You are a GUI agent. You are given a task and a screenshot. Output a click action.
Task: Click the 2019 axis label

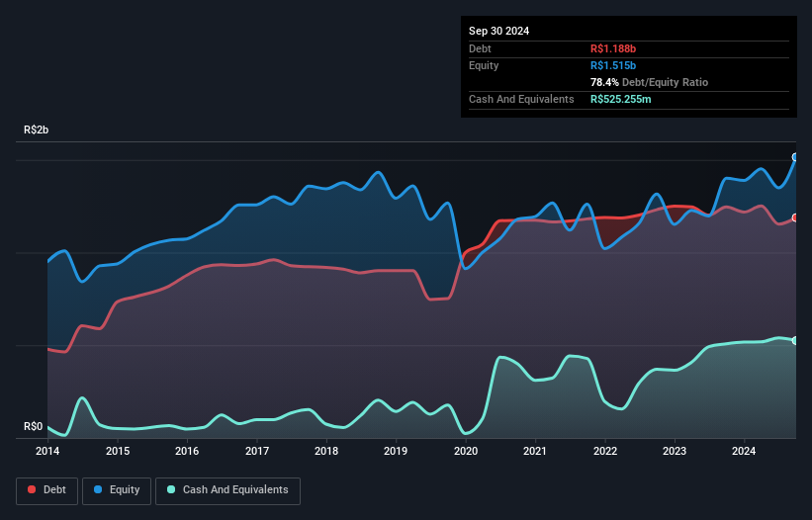pos(396,451)
